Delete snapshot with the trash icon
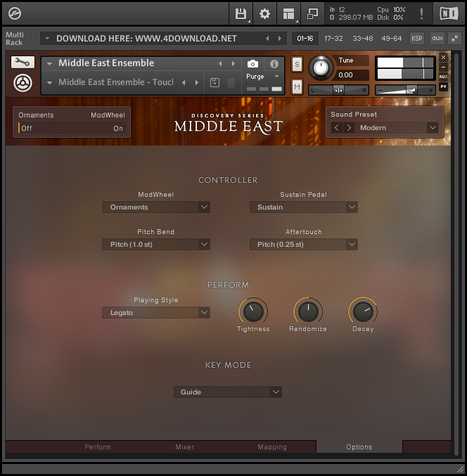Viewport: 467px width, 476px height. (231, 82)
